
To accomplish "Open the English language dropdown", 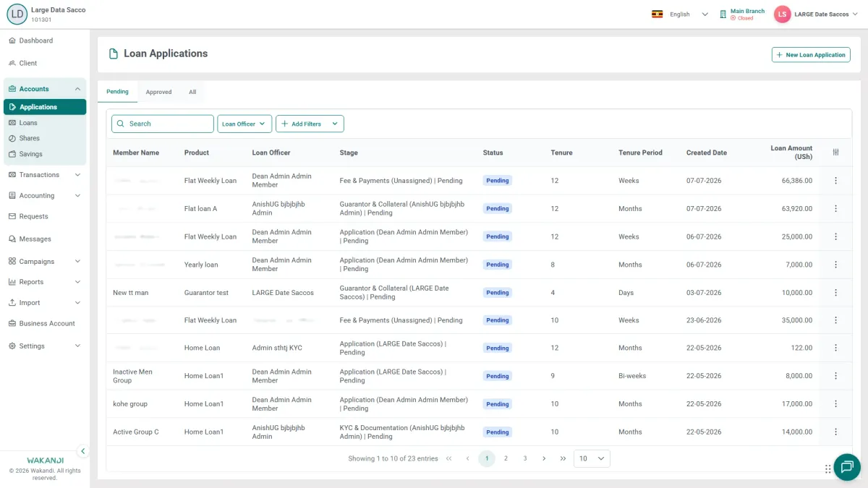I will coord(680,14).
